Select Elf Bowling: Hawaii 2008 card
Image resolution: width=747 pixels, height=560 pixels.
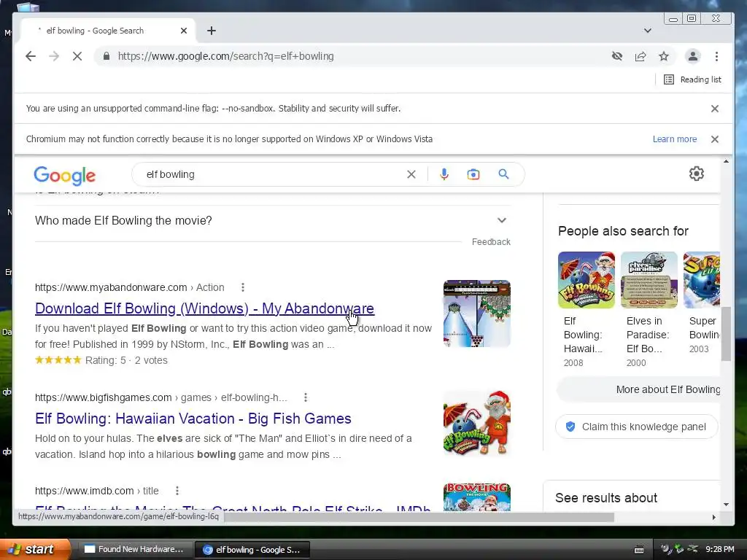(587, 310)
